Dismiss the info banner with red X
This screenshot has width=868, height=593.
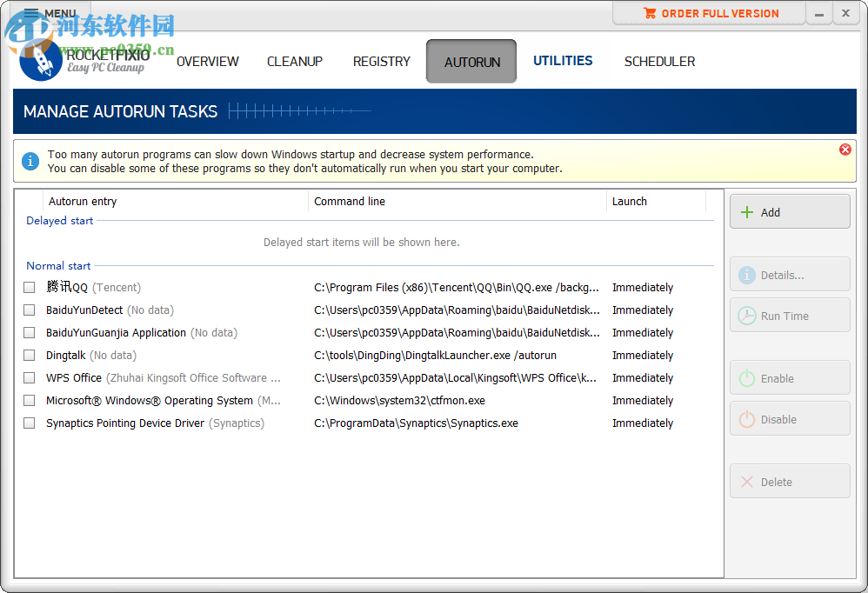845,150
